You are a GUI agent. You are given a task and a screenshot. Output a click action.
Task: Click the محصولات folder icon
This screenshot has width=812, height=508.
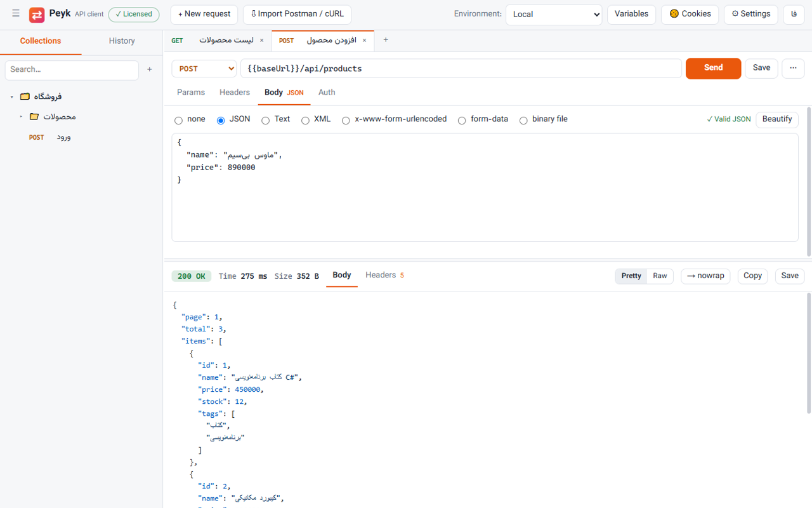(34, 117)
